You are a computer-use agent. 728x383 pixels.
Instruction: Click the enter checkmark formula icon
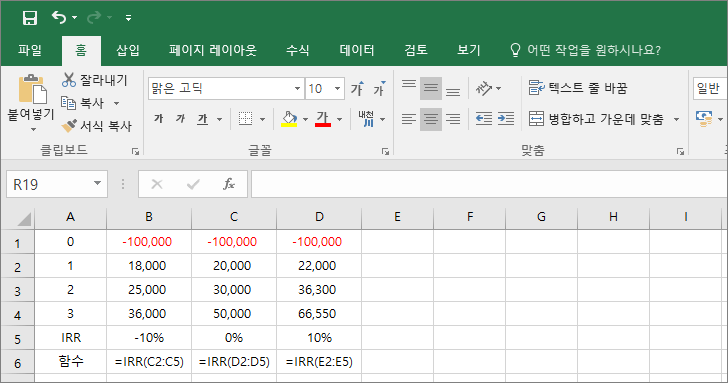[x=193, y=184]
